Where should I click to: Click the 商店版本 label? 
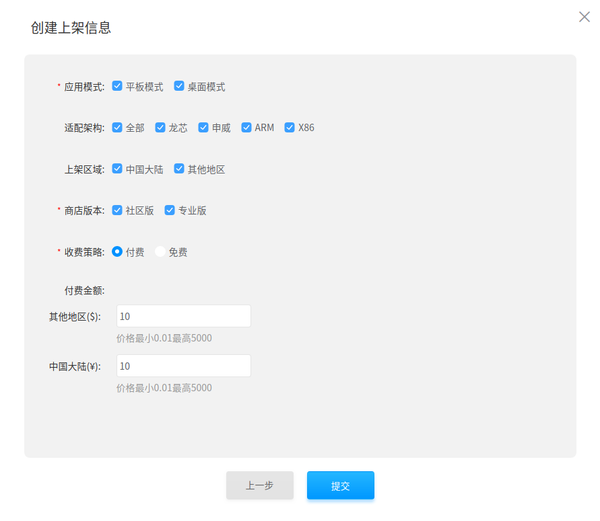[84, 211]
